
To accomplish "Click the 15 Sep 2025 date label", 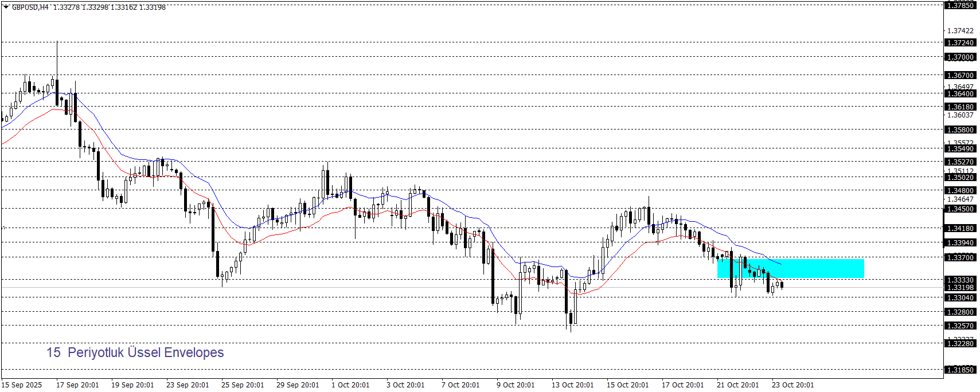I will [x=22, y=385].
